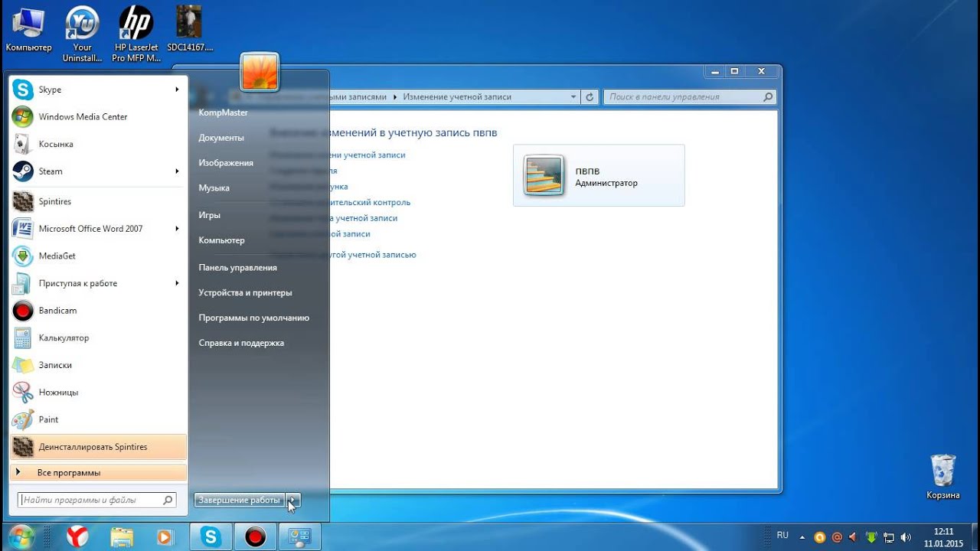Open Приступая к работе entry
The width and height of the screenshot is (980, 551).
pos(98,283)
